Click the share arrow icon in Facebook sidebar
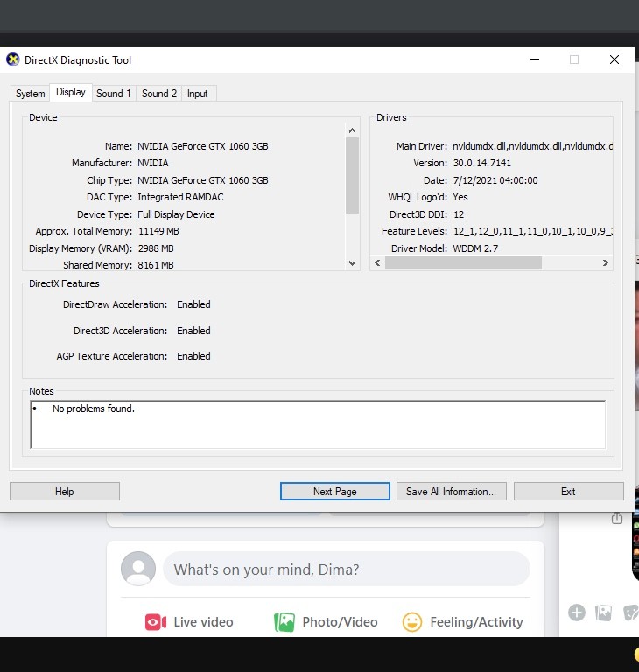This screenshot has height=672, width=639. (x=617, y=519)
